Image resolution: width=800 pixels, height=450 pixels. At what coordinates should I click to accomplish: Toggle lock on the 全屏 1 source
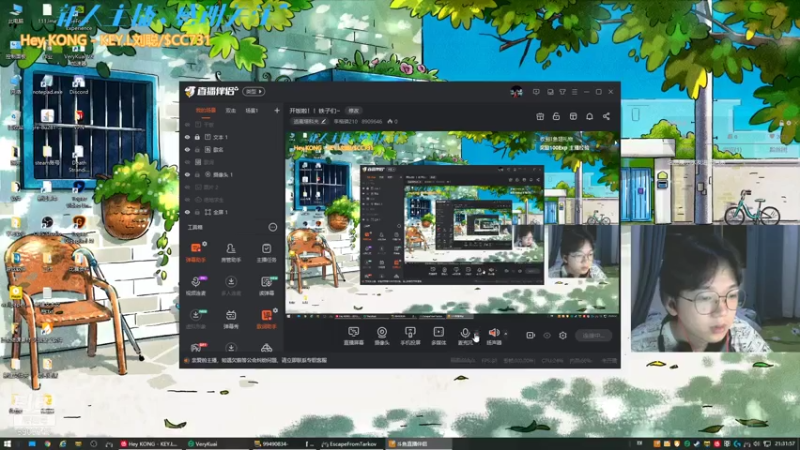tap(197, 212)
